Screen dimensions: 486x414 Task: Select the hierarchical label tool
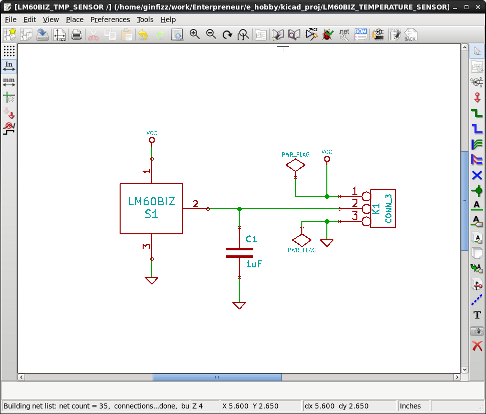(477, 238)
